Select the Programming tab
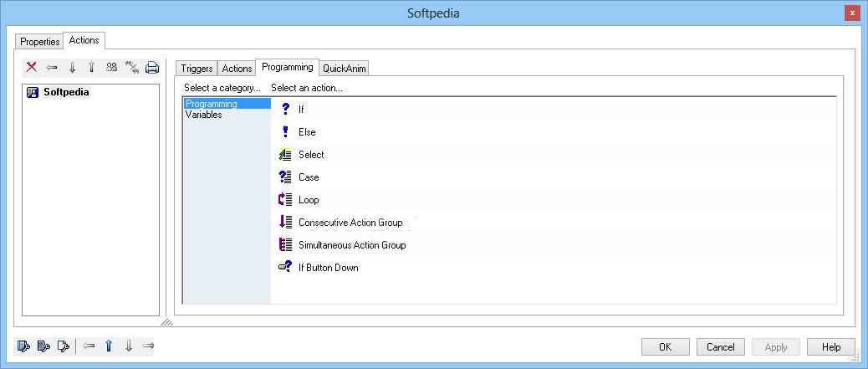Screen dimensions: 868x369 288,67
